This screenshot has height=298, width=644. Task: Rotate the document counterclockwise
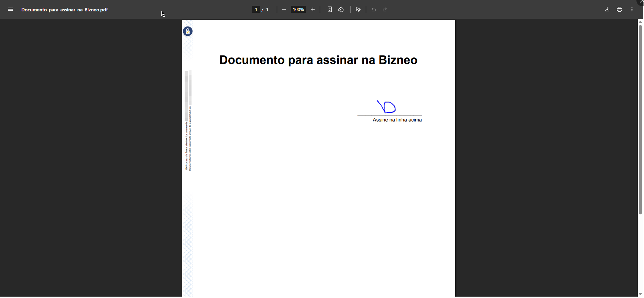(x=341, y=10)
